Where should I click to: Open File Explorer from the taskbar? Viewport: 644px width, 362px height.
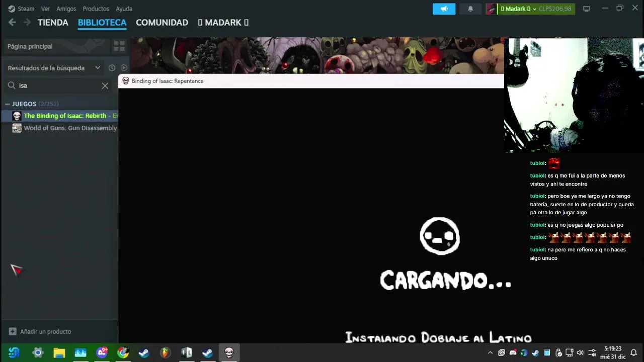pos(59,352)
